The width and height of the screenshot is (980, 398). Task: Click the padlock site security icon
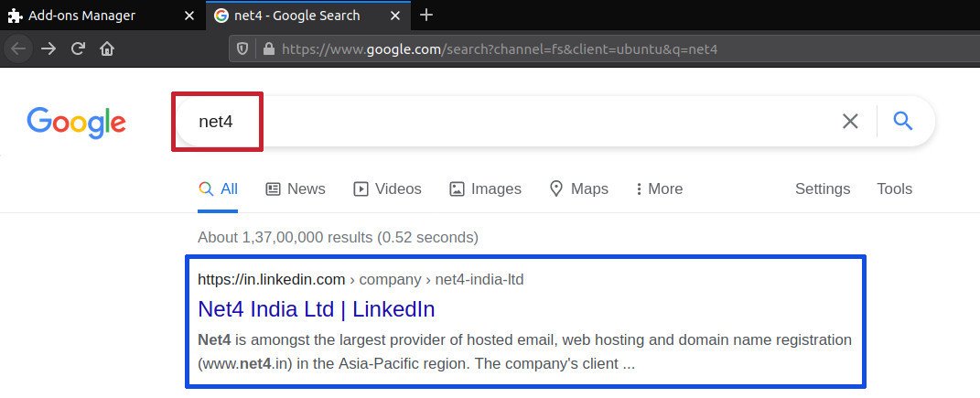(x=269, y=48)
